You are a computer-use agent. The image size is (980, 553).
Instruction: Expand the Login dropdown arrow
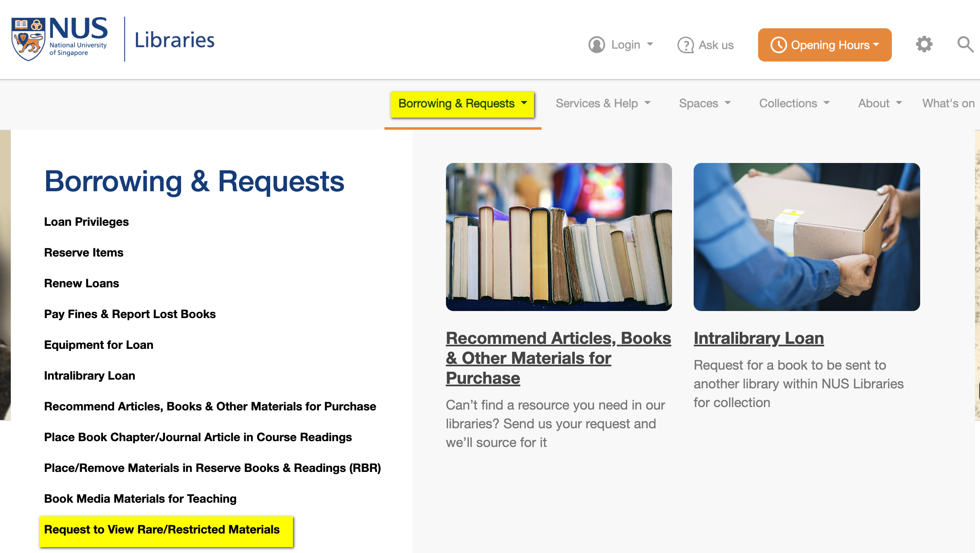click(650, 44)
